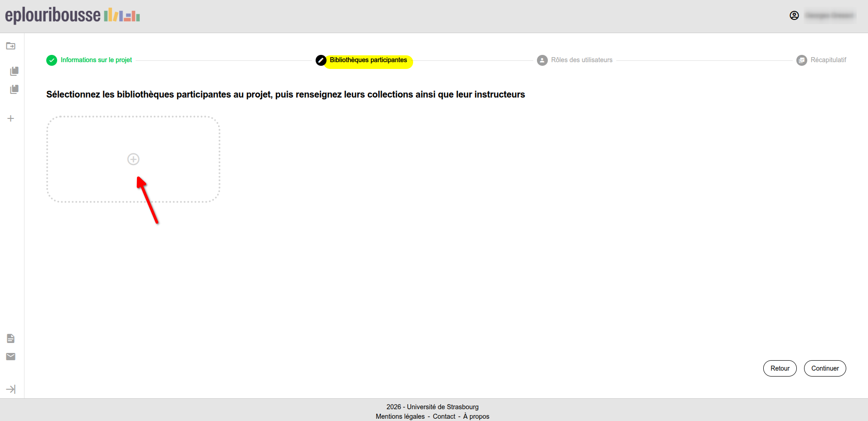
Task: Add a library via the circled plus
Action: (x=133, y=159)
